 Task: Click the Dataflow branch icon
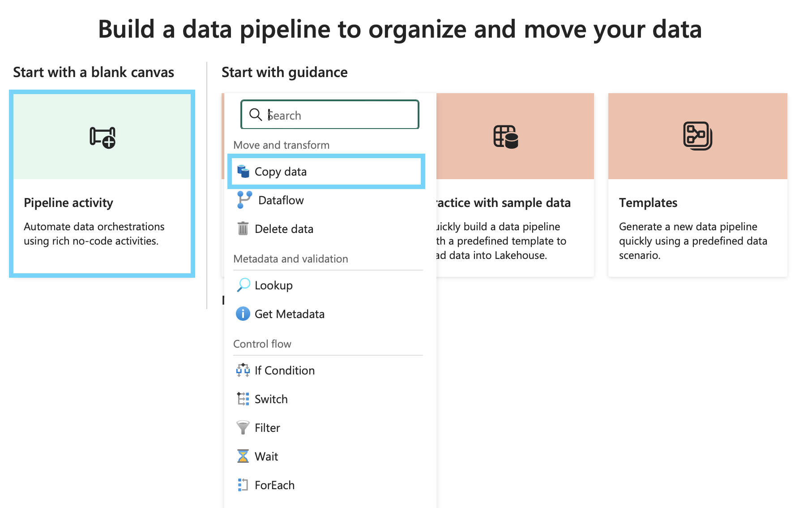pyautogui.click(x=244, y=200)
